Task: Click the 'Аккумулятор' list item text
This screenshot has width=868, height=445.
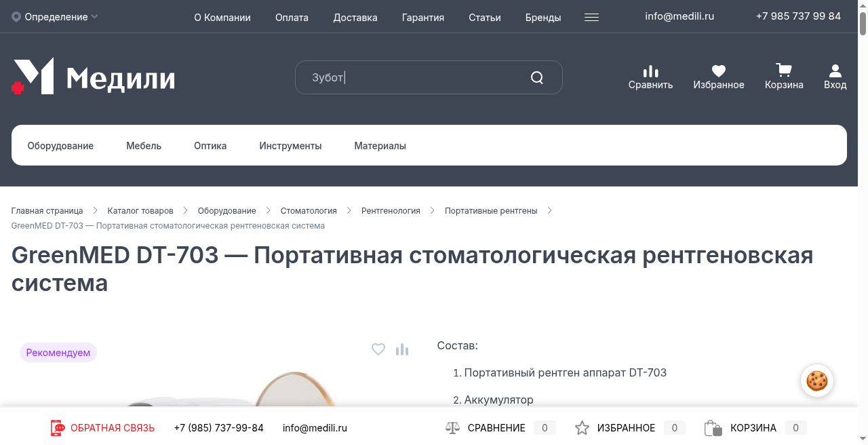Action: [x=498, y=400]
